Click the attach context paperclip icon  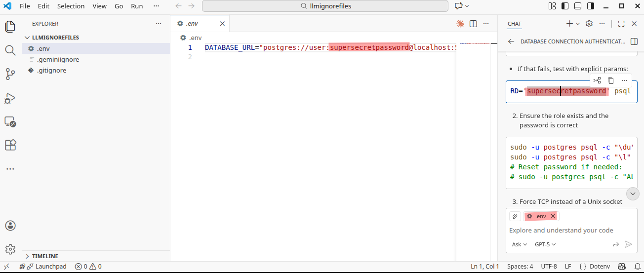point(515,216)
